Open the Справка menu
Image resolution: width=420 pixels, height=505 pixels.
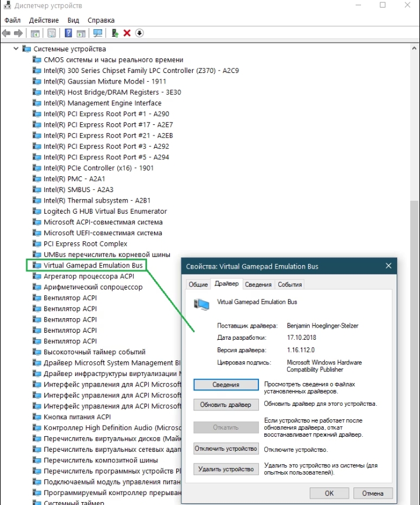point(101,20)
